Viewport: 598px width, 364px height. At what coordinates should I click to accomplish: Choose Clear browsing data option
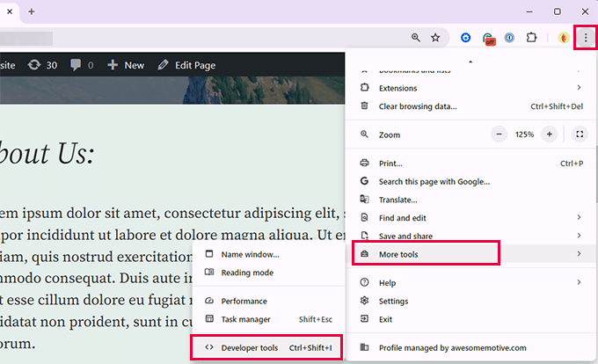pyautogui.click(x=418, y=106)
